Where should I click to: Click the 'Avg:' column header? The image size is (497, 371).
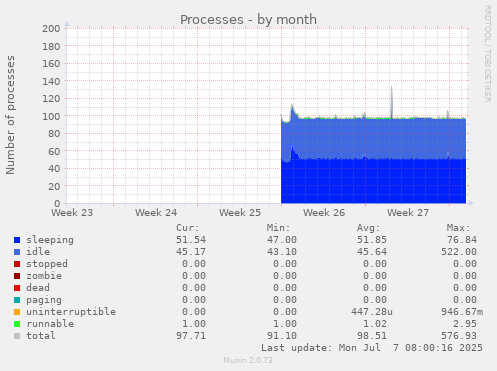(x=368, y=228)
